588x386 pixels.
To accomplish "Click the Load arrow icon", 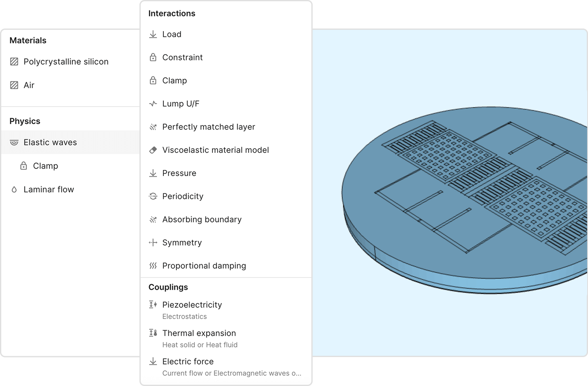I will [153, 34].
